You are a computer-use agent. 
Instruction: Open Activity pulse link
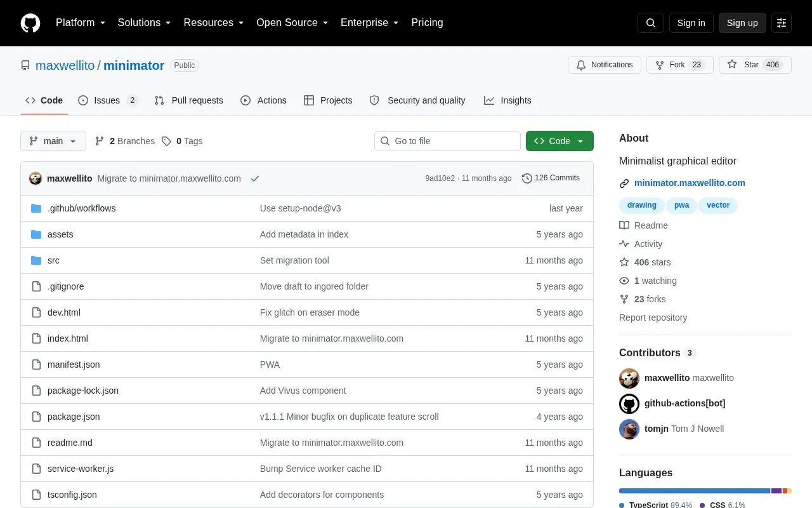click(641, 244)
